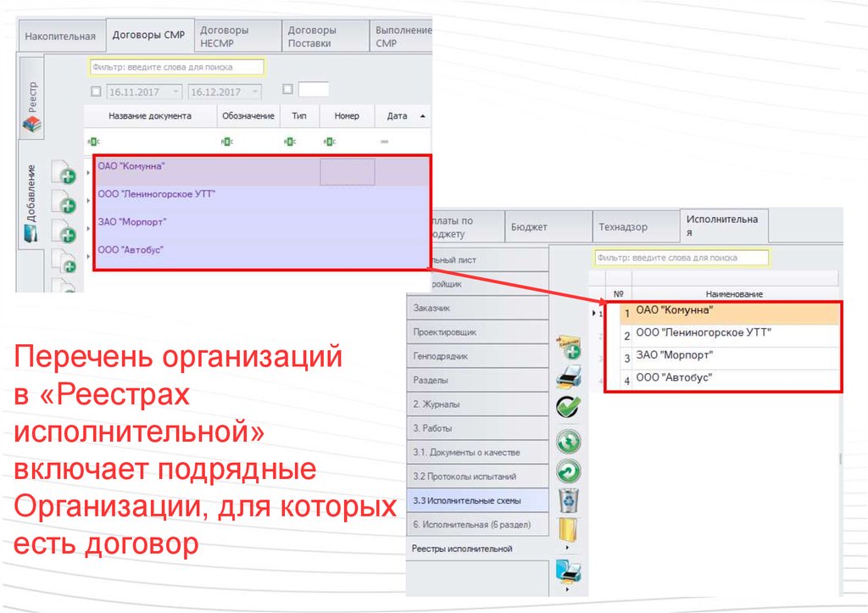Click text filter icon under Обозначение column
868x613 pixels.
click(x=227, y=142)
